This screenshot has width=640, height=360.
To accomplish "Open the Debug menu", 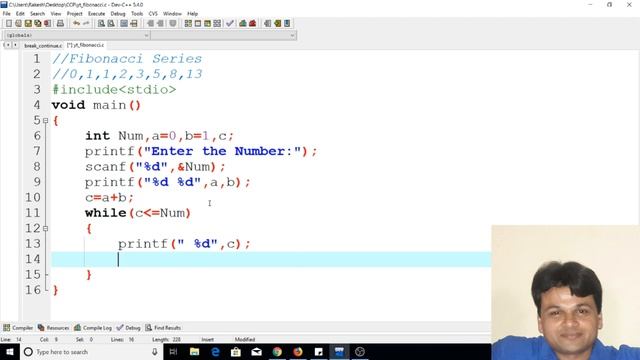I will (118, 13).
